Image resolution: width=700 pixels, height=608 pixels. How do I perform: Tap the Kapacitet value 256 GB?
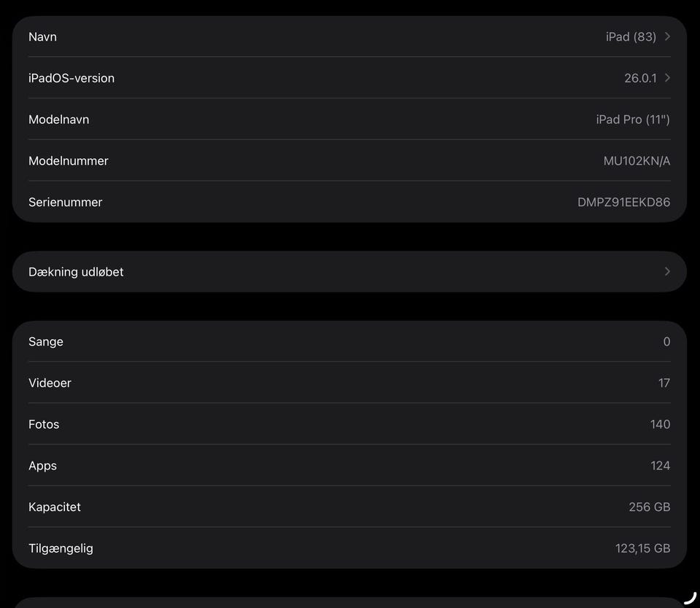649,507
